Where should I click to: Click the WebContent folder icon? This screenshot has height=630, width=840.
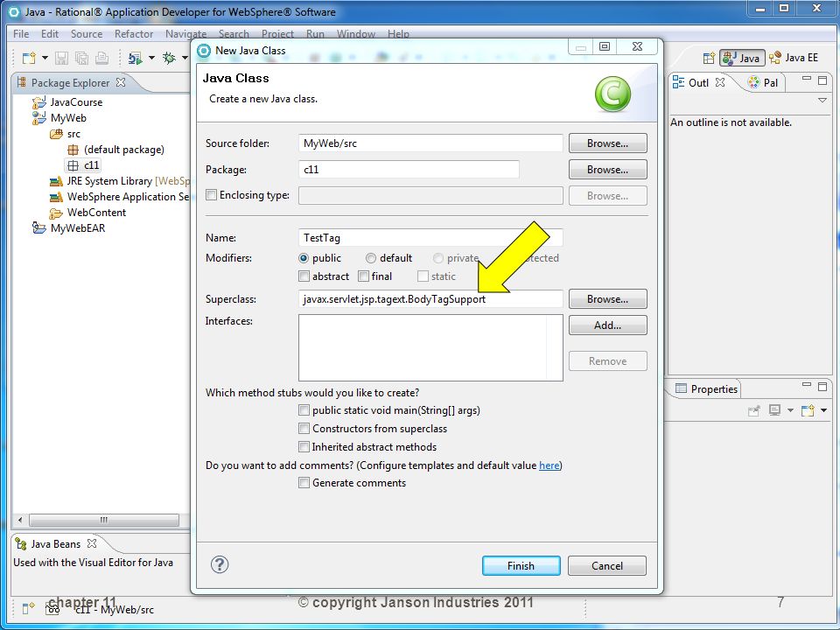pyautogui.click(x=56, y=213)
